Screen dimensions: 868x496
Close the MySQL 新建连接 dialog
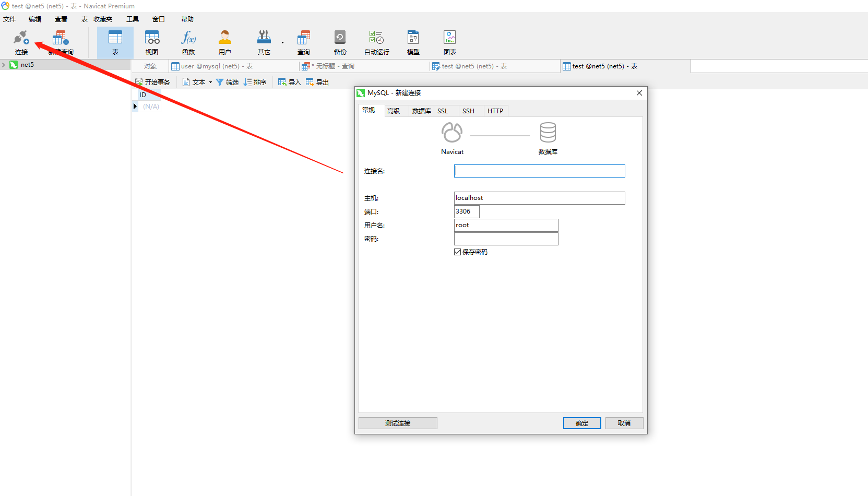click(639, 93)
